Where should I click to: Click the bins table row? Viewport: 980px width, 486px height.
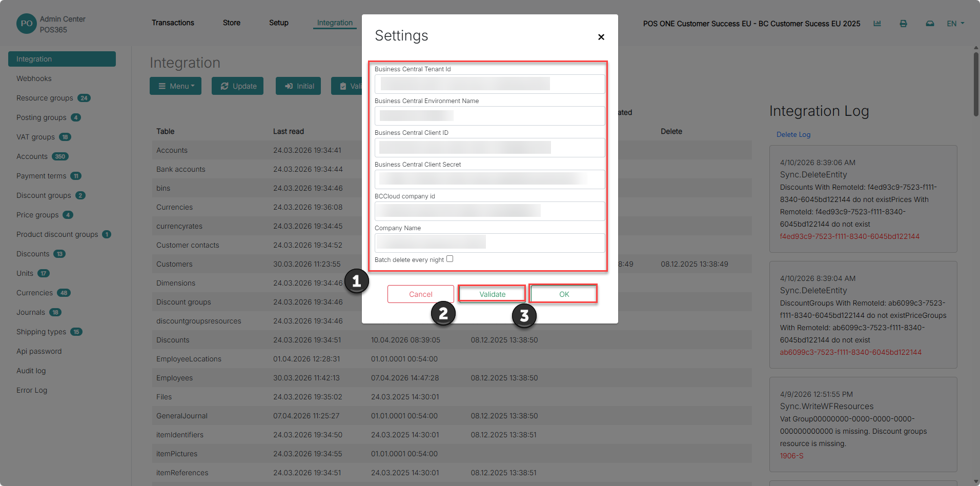pyautogui.click(x=452, y=188)
